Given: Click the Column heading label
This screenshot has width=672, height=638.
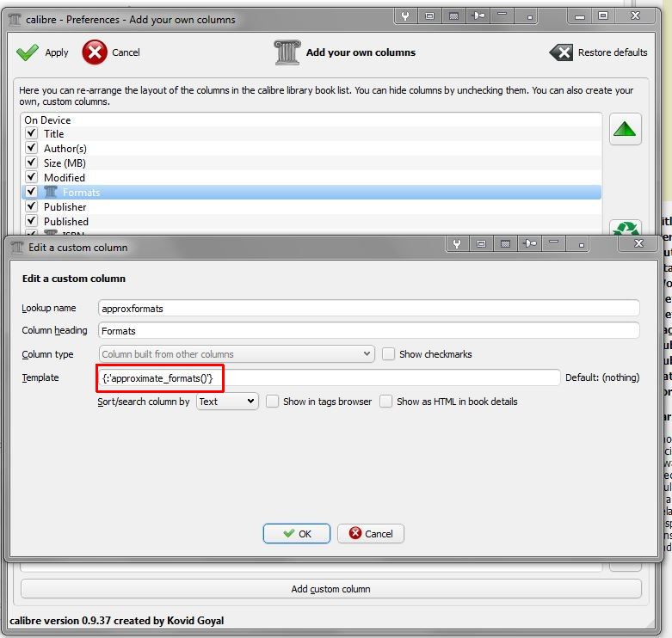Looking at the screenshot, I should (x=54, y=330).
